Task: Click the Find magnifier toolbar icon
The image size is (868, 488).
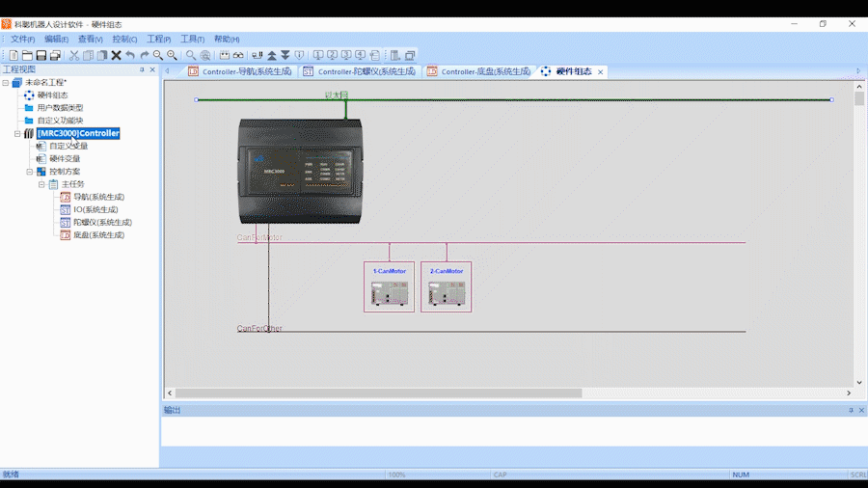Action: (x=191, y=55)
